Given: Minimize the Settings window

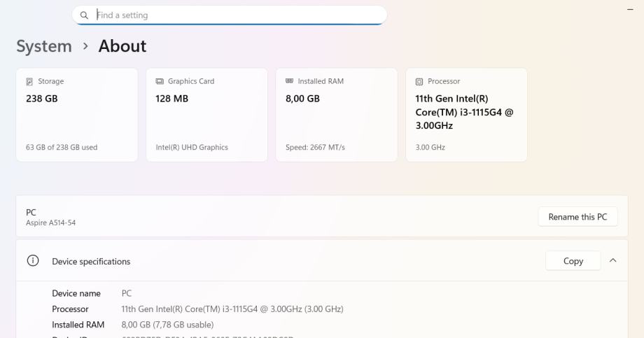Looking at the screenshot, I should [x=629, y=8].
